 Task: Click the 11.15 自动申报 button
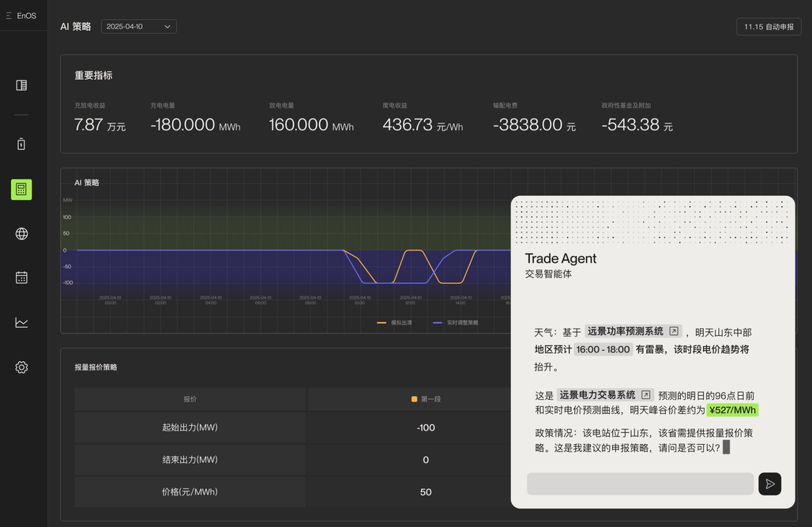point(769,26)
